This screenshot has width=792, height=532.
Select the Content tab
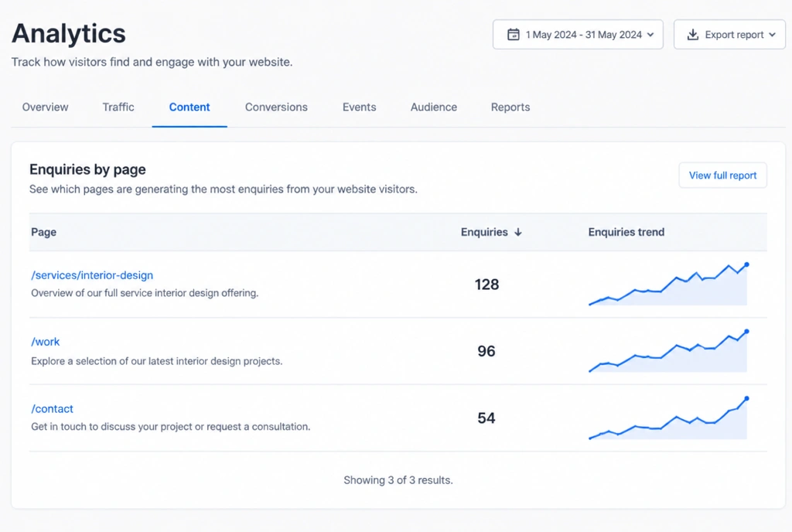coord(189,107)
